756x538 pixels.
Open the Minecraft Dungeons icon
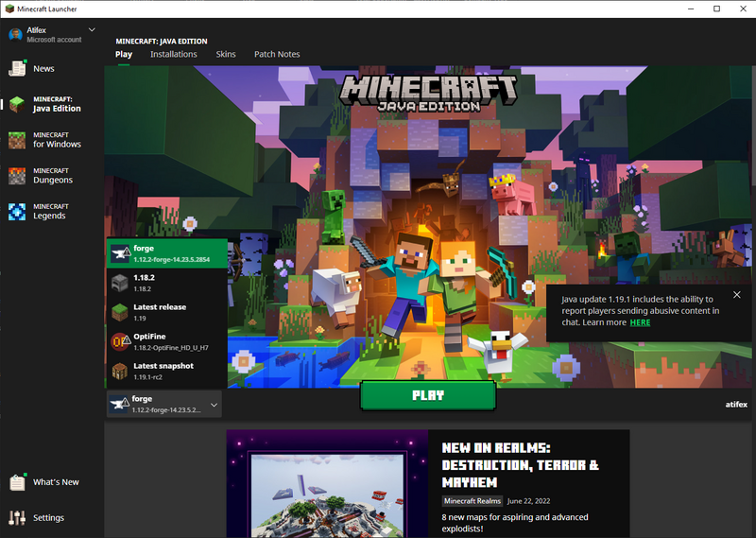click(17, 176)
